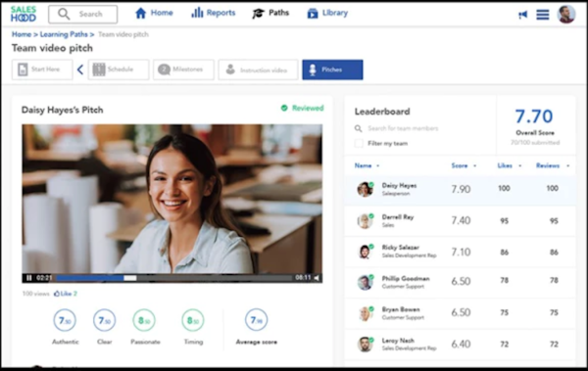
Task: Open Leroy Nash name in leaderboard
Action: 398,341
